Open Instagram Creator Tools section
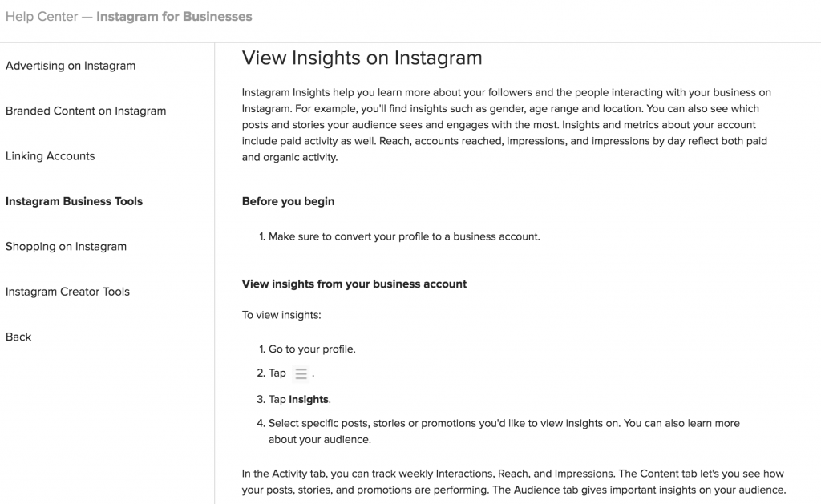 pyautogui.click(x=67, y=292)
